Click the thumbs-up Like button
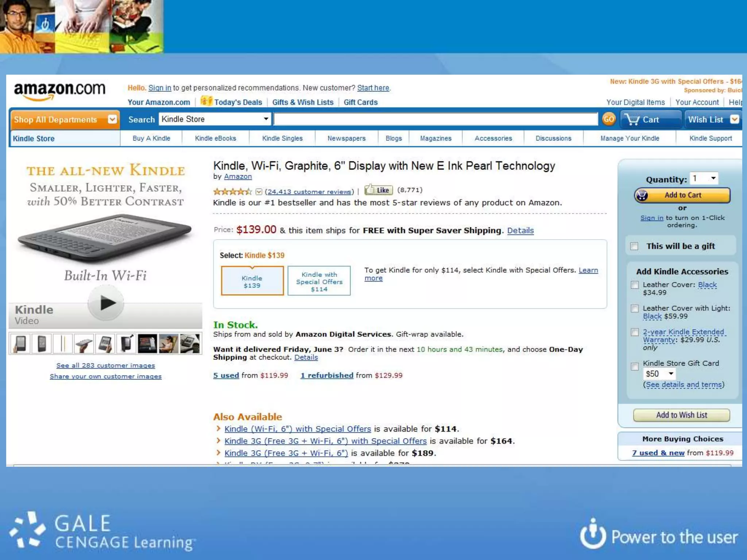Screen dimensions: 747x560 tap(379, 190)
